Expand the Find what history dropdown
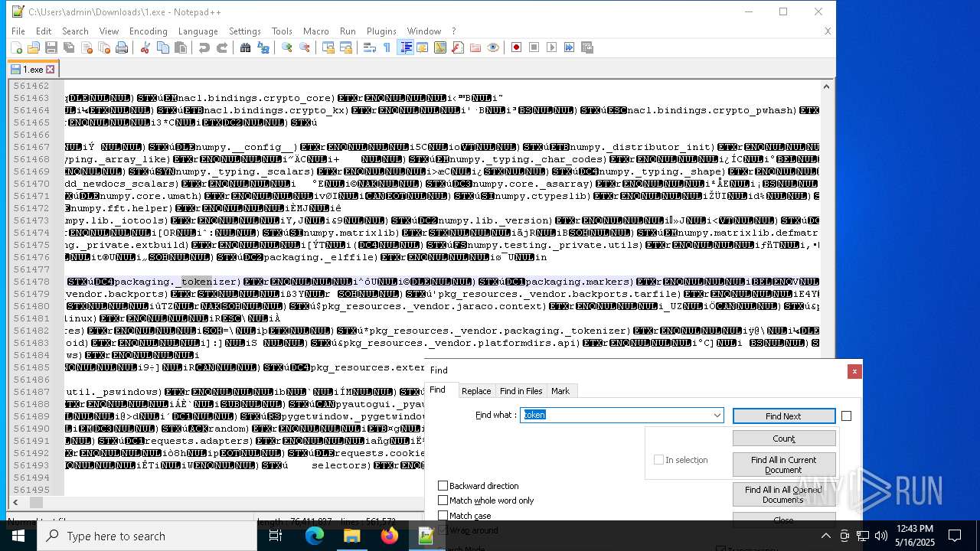 pos(717,416)
